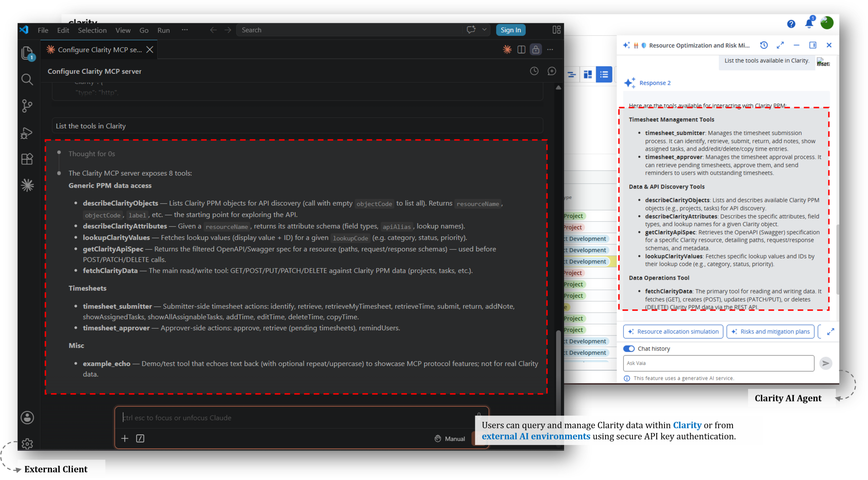Add an attachment with the plus icon
868x480 pixels.
point(125,438)
